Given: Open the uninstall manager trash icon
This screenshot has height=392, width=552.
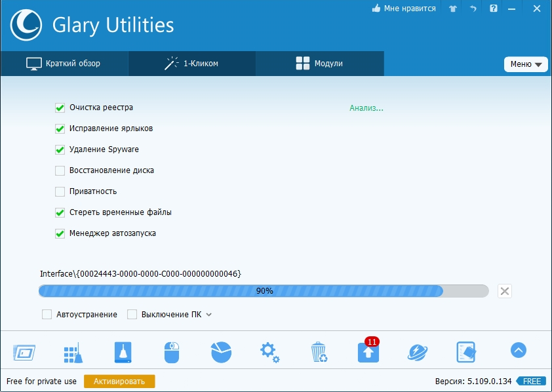Looking at the screenshot, I should (319, 352).
